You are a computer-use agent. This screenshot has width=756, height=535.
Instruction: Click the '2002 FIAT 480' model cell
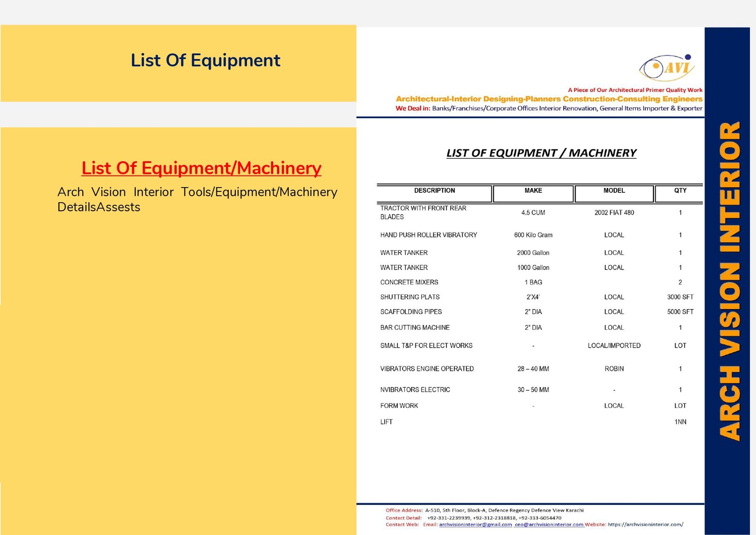[x=614, y=213]
